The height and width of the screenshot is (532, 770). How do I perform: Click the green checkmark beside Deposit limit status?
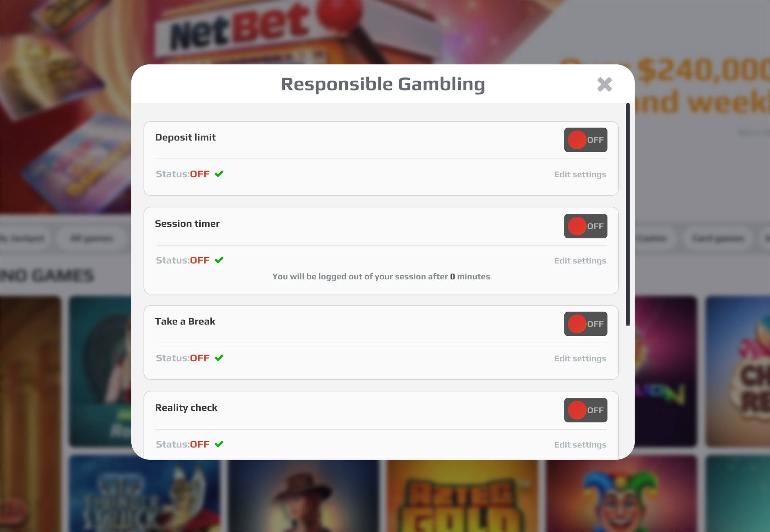(219, 174)
